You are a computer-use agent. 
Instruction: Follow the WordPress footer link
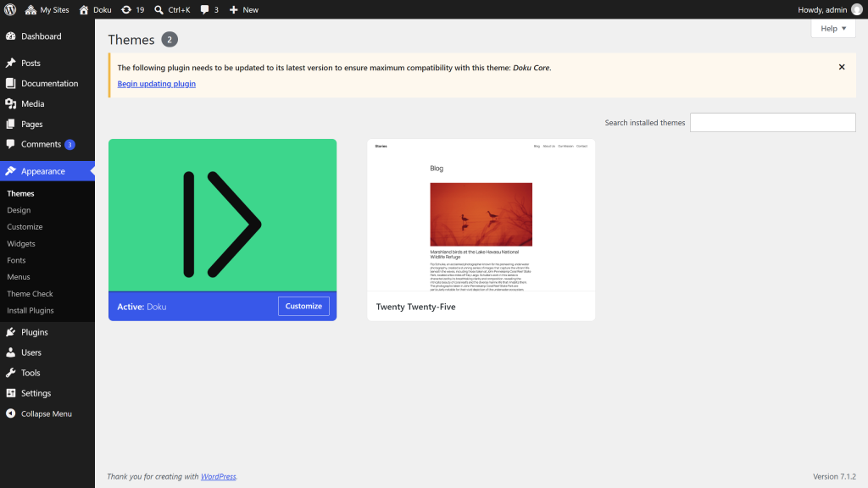coord(218,476)
